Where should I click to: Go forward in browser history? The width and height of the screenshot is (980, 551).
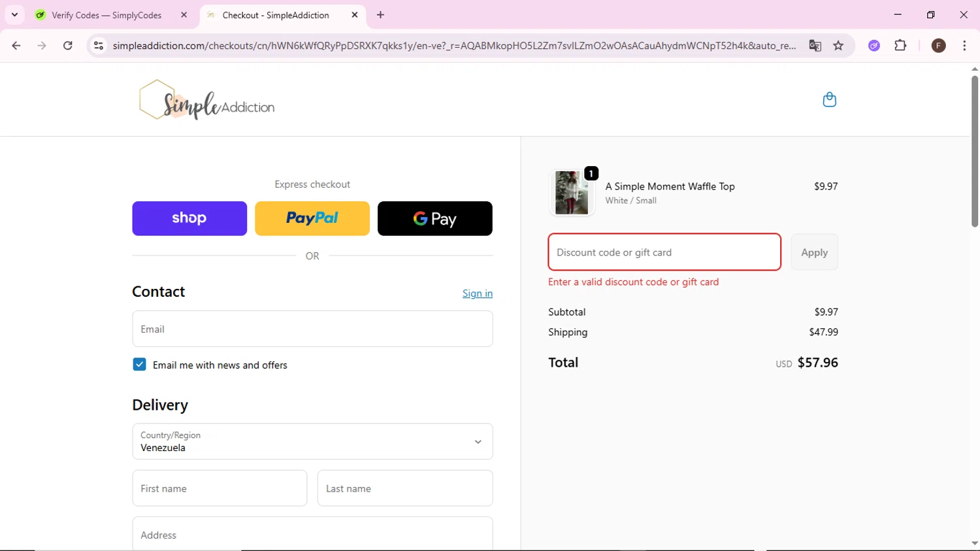(42, 45)
